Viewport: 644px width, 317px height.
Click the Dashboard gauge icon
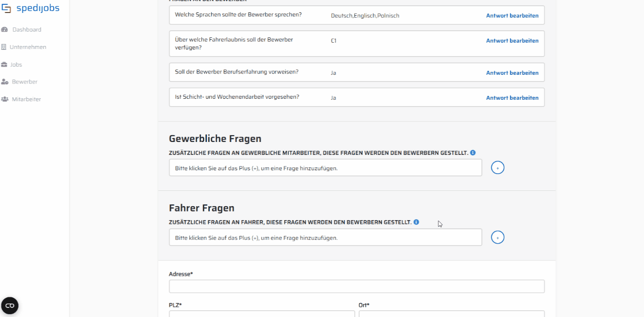(5, 30)
